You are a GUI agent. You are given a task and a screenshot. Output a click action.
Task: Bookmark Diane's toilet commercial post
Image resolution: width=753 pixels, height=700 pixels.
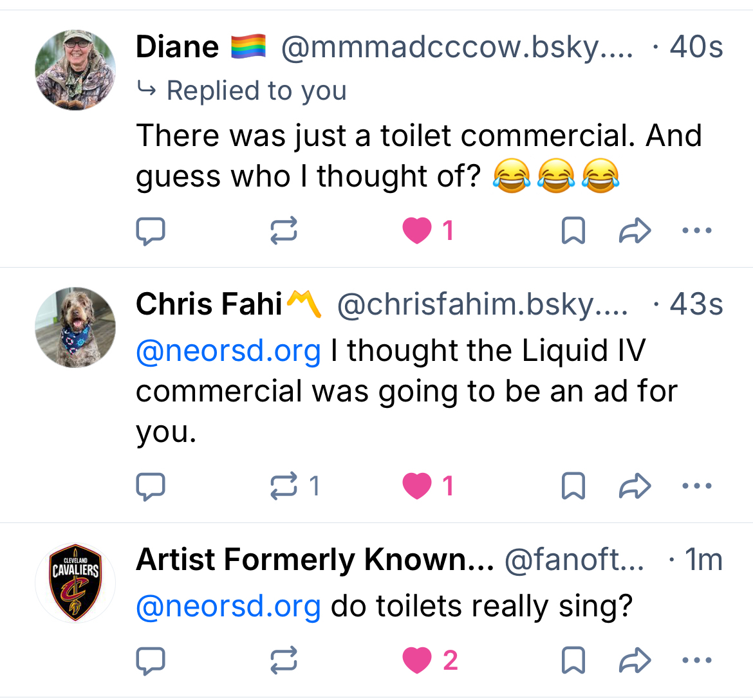573,230
